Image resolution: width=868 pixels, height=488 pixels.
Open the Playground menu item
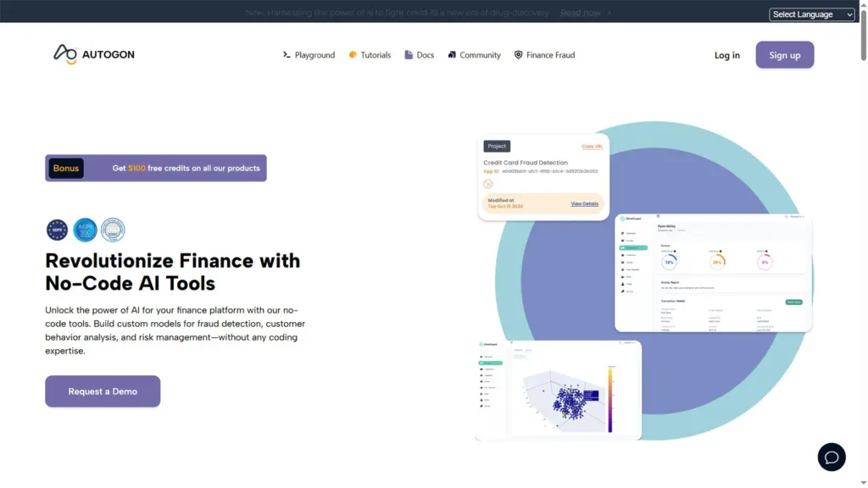(x=309, y=55)
